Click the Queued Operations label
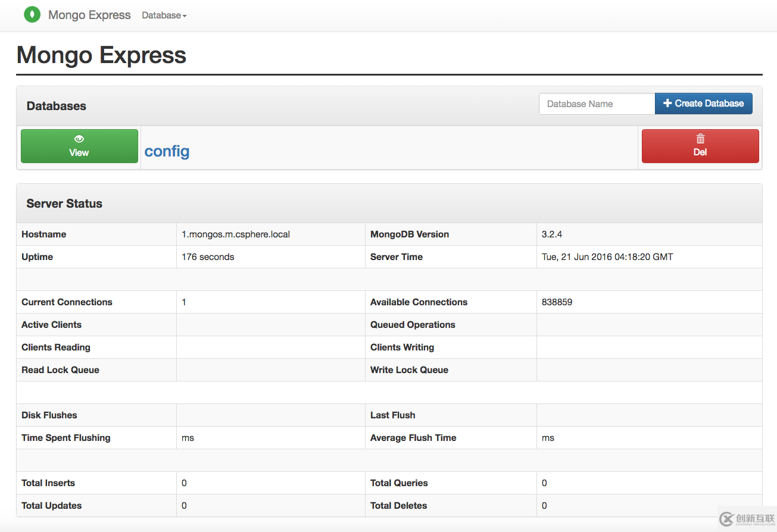 (x=413, y=325)
